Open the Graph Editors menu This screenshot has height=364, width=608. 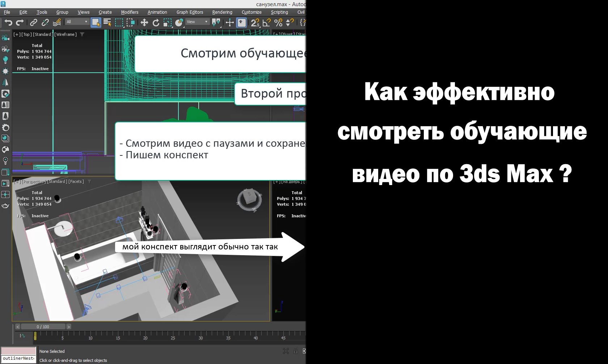point(190,12)
